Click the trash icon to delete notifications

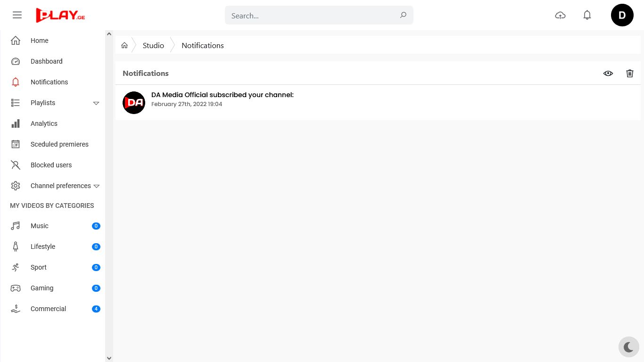(x=630, y=74)
